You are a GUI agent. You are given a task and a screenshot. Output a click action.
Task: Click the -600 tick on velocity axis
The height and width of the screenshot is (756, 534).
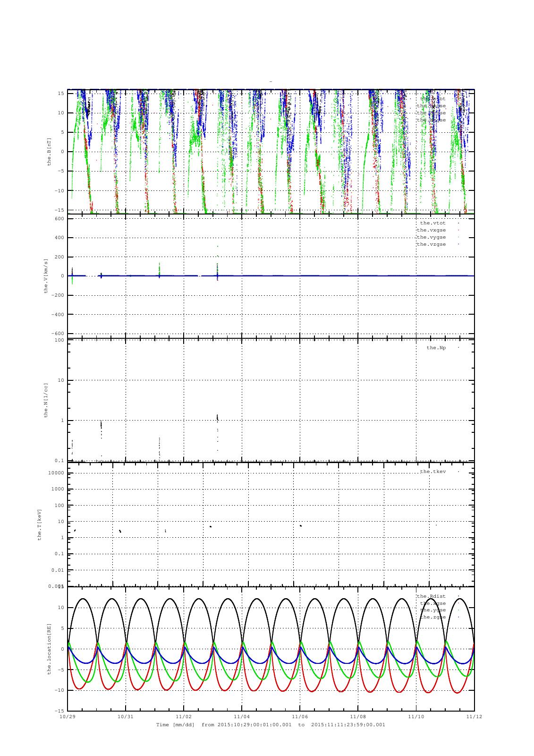(x=58, y=334)
